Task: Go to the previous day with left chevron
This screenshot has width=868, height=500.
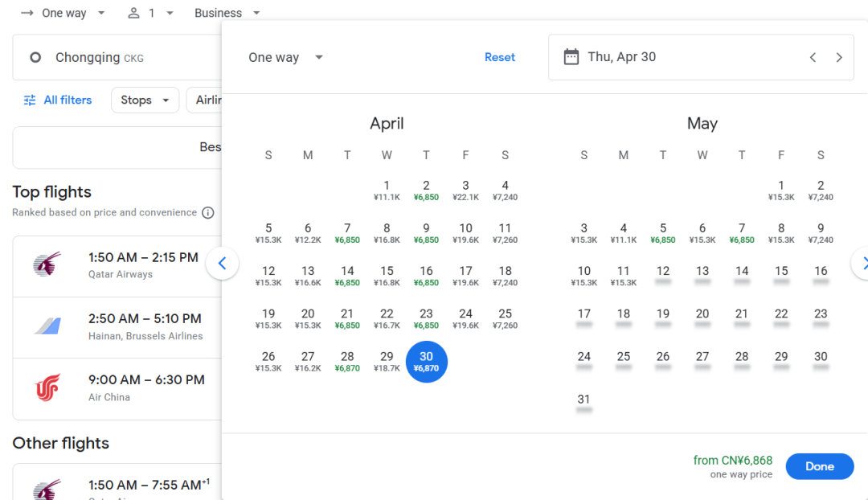Action: click(813, 58)
